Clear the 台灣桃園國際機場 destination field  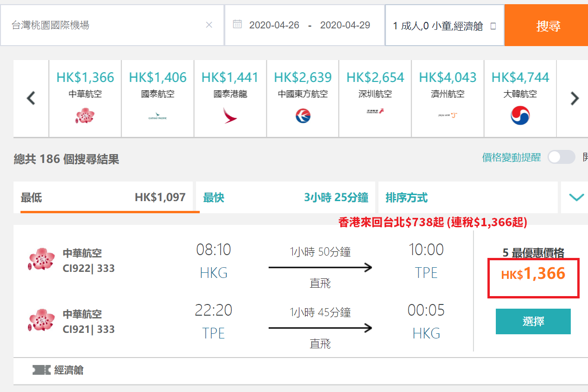pos(209,25)
